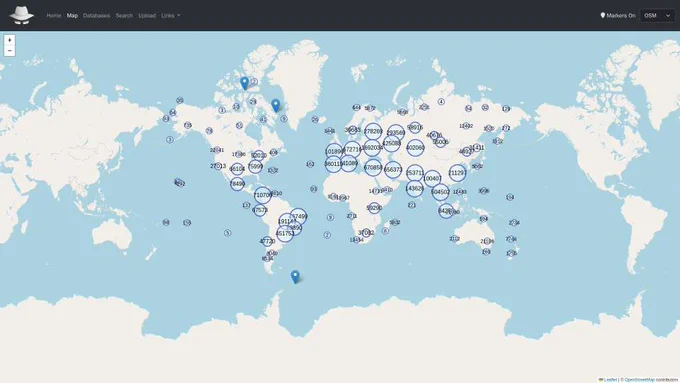
Task: Toggle the Markers On switch
Action: [618, 16]
